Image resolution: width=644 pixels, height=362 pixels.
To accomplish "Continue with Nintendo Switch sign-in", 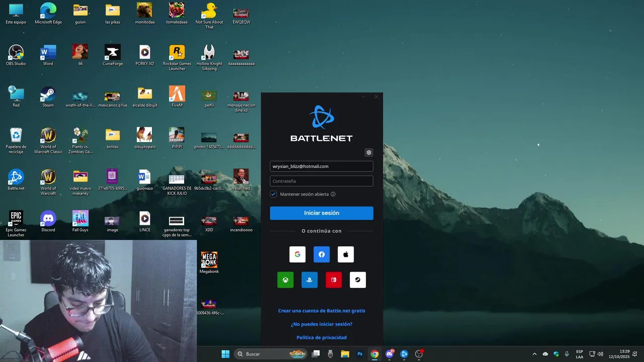I will click(x=334, y=280).
